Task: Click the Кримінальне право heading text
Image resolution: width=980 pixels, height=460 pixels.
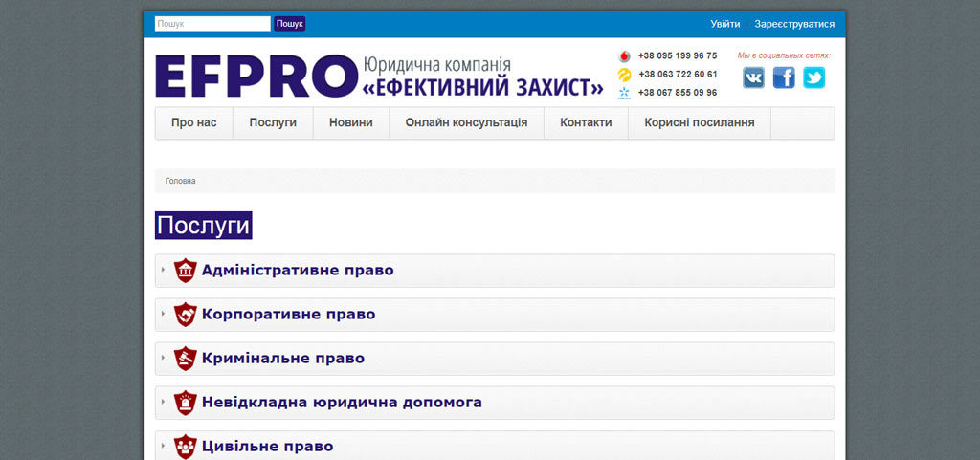Action: pos(283,359)
